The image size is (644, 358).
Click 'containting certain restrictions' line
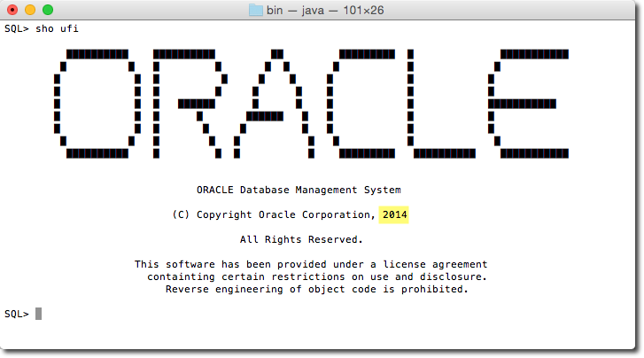click(317, 276)
